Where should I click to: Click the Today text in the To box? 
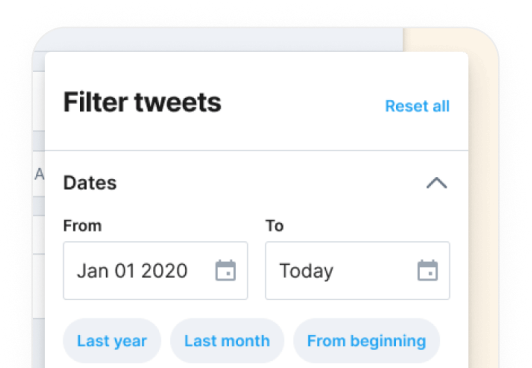306,271
